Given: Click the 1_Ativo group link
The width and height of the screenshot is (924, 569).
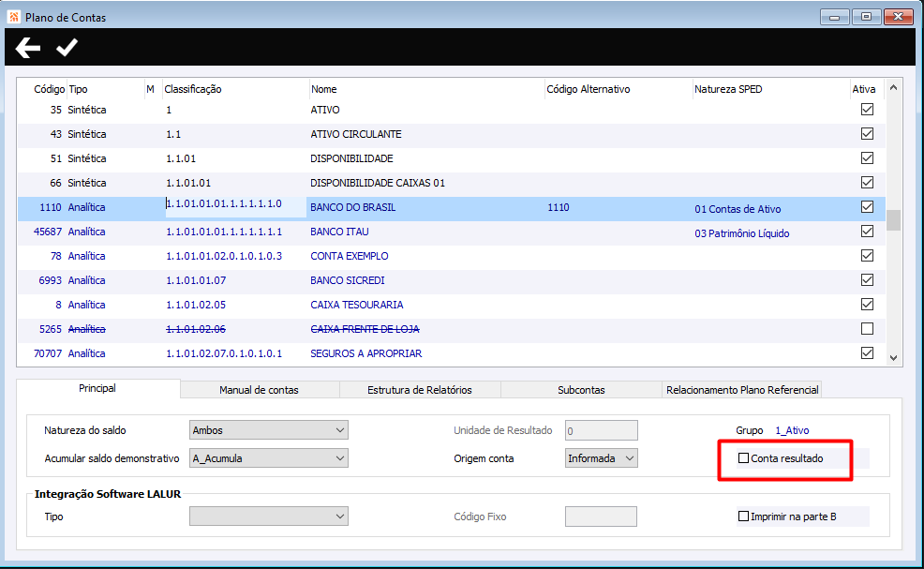Looking at the screenshot, I should [792, 430].
